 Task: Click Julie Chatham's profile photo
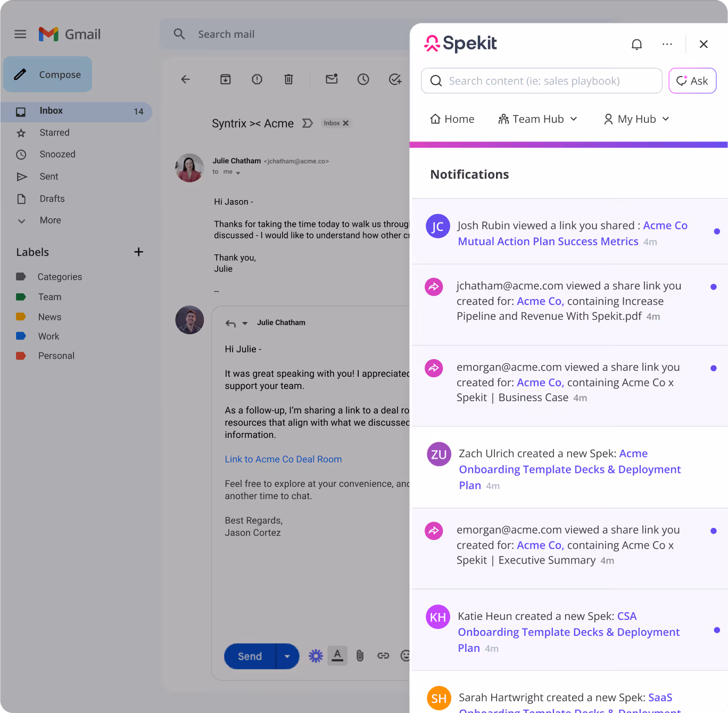(x=189, y=168)
